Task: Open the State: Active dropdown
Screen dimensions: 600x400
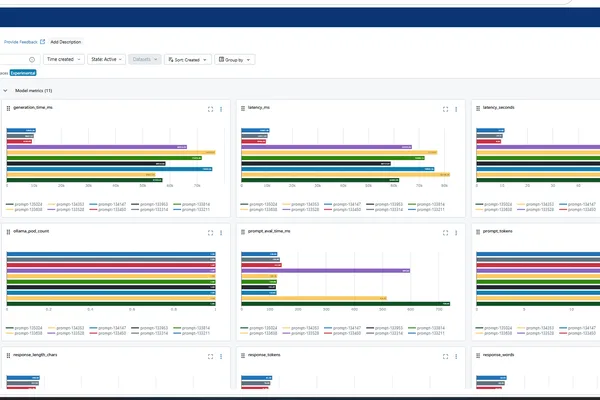Action: click(x=106, y=59)
